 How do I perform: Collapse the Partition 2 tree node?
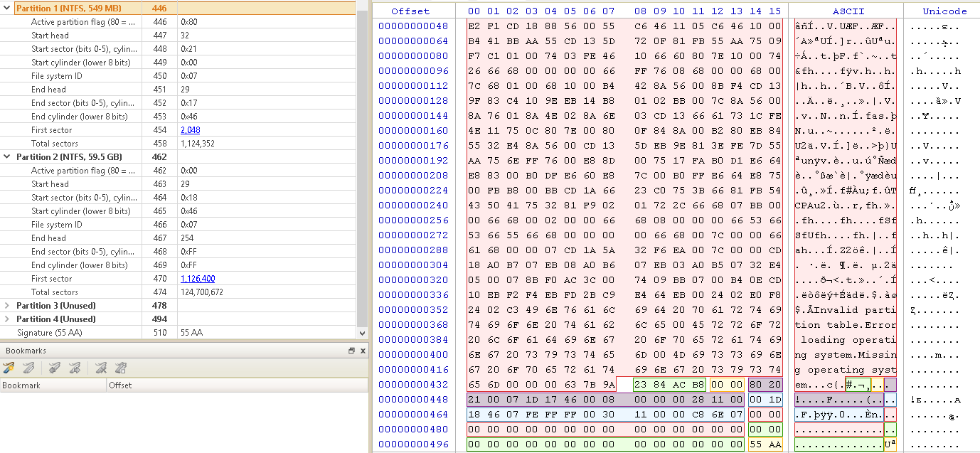pos(7,157)
